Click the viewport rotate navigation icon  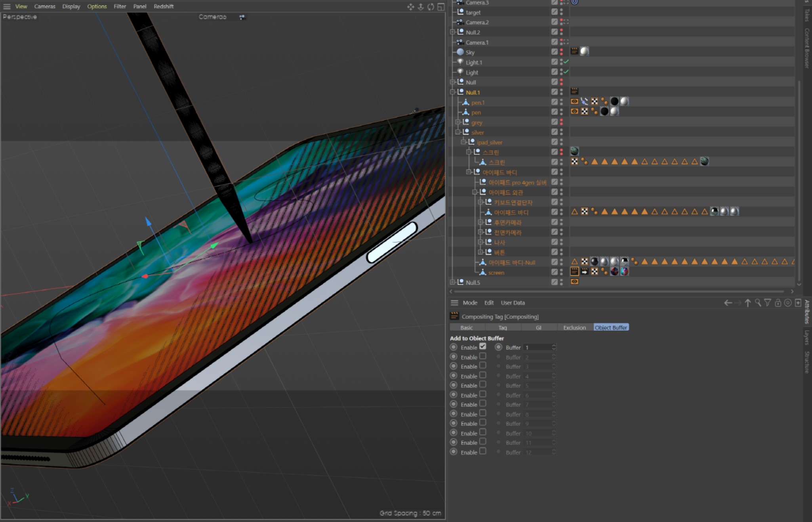click(431, 7)
